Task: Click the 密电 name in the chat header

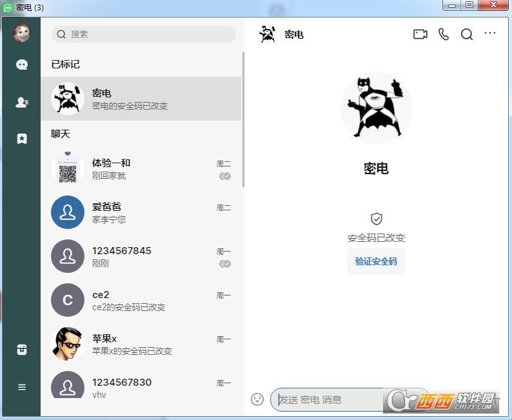Action: pyautogui.click(x=294, y=35)
